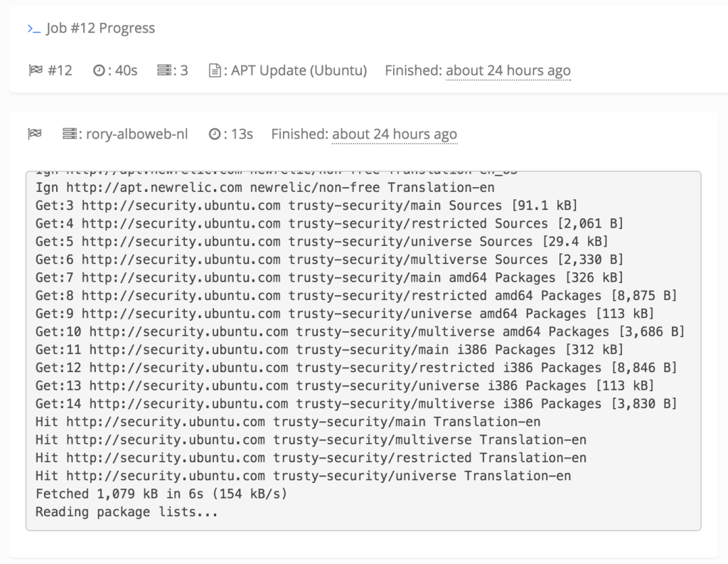Click the terminal prompt icon beside Job #12 Progress
Image resolution: width=728 pixels, height=564 pixels.
(33, 28)
